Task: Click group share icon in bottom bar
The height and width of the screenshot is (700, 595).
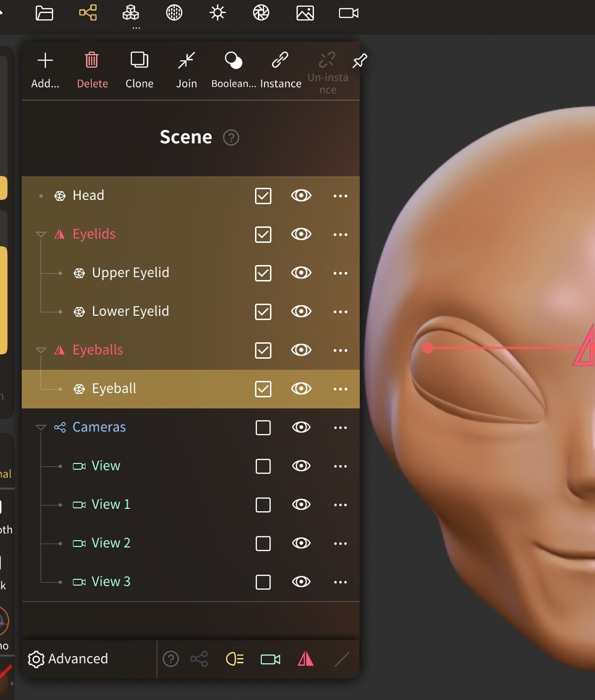Action: 199,659
